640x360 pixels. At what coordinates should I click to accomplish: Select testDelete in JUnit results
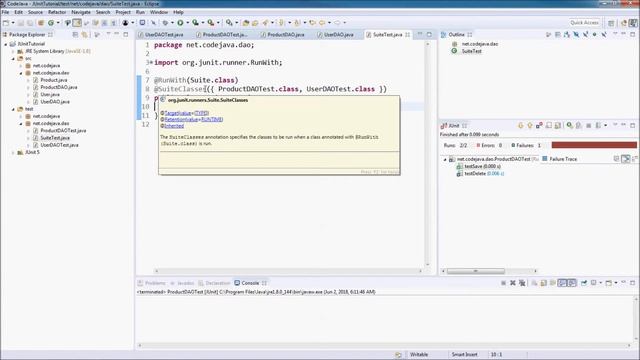pos(475,174)
